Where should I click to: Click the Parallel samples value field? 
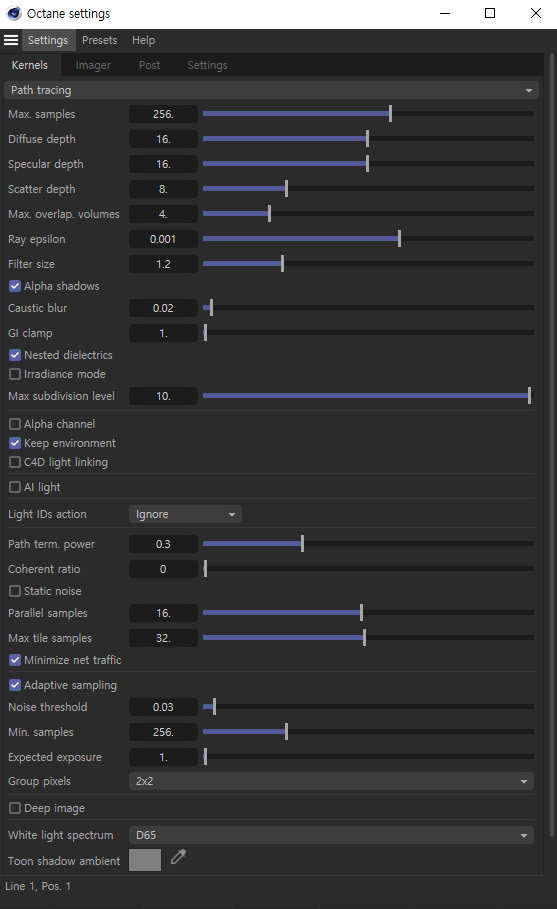pos(163,613)
